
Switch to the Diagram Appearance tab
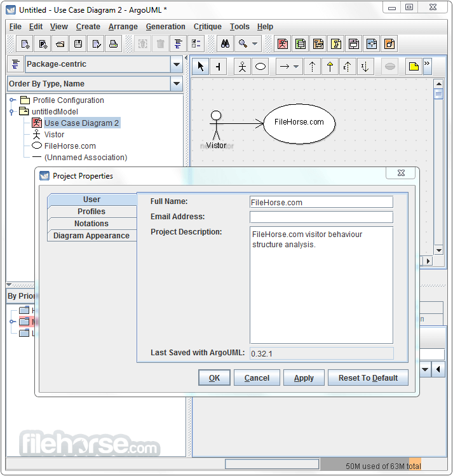[91, 236]
